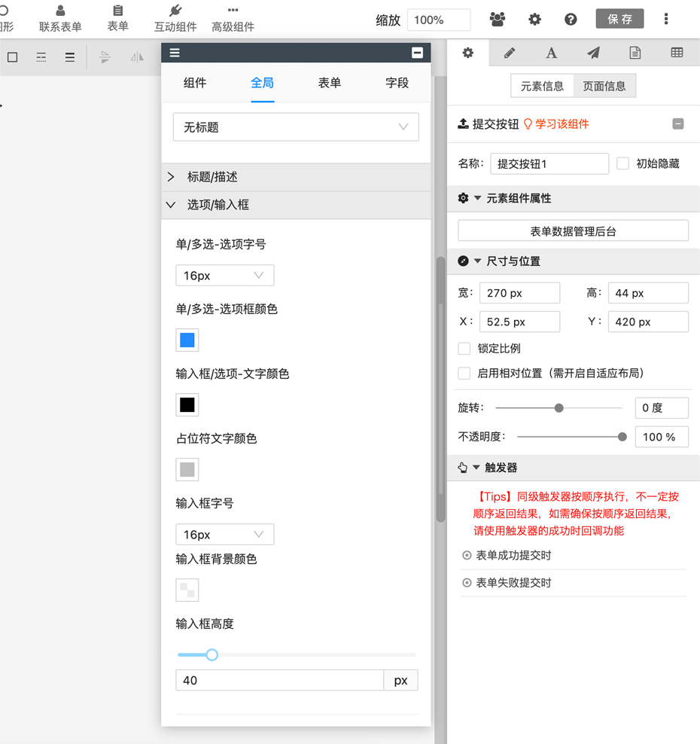Open the 学习该组件 link
Screen dimensions: 700x744
pyautogui.click(x=556, y=124)
